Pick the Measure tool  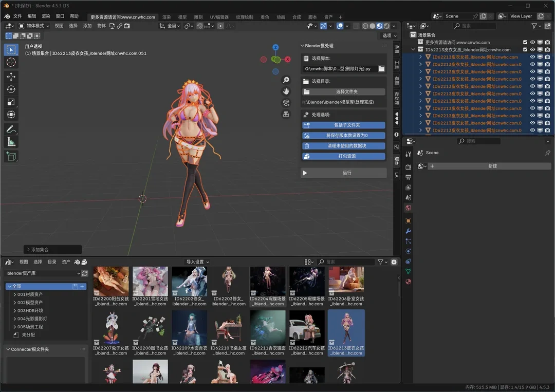[x=11, y=142]
